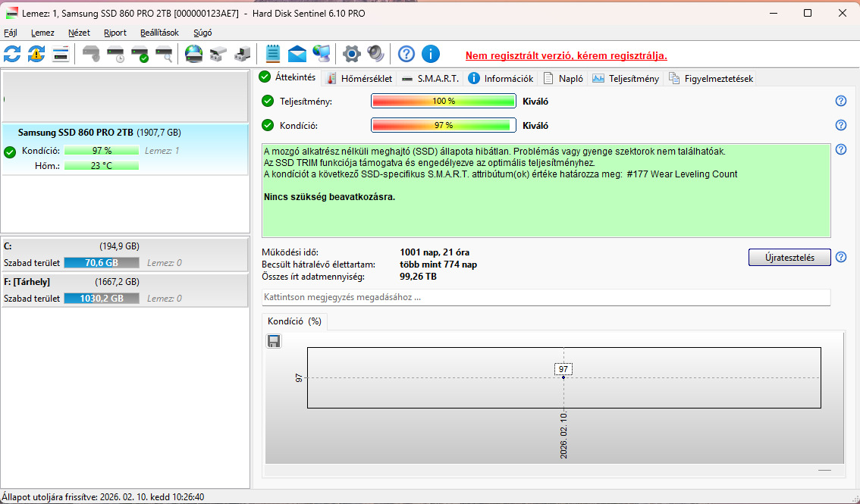Click the red Nem regisztrált verzió link
The image size is (860, 504).
pos(566,56)
